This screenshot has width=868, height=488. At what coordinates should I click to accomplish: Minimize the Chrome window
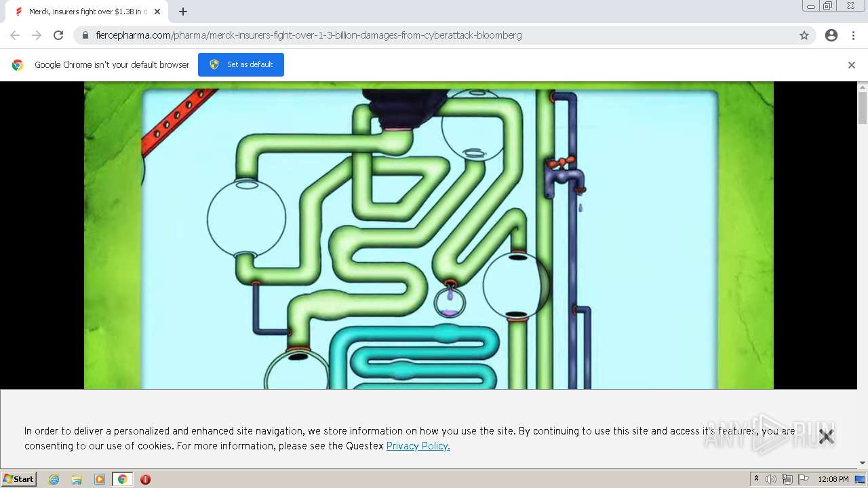pyautogui.click(x=811, y=6)
